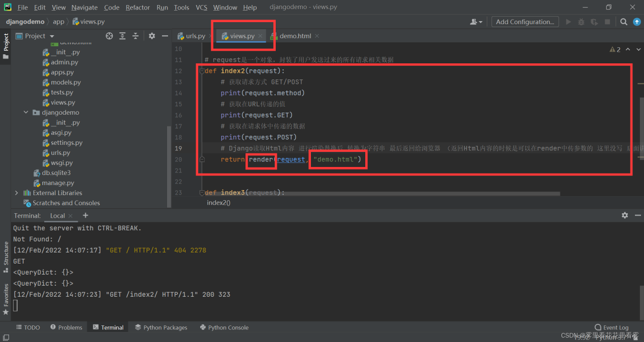This screenshot has height=342, width=644.
Task: Open the Tools menu
Action: click(182, 8)
